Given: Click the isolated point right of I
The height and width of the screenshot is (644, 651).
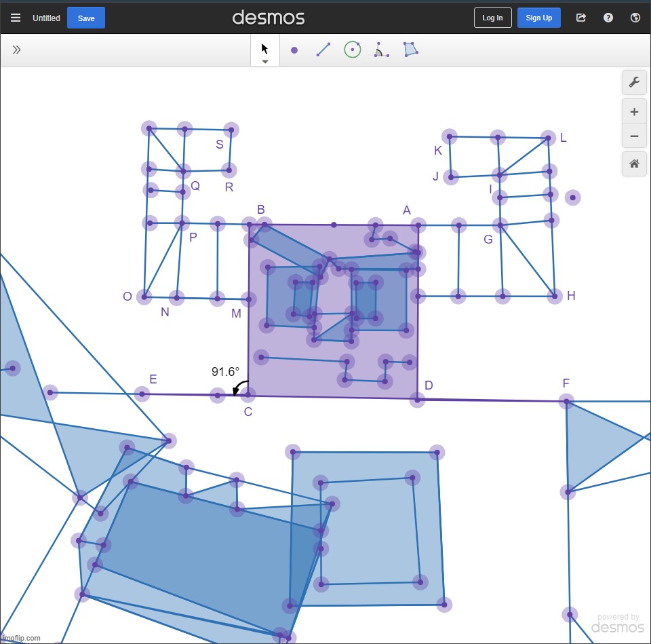Looking at the screenshot, I should pos(573,197).
